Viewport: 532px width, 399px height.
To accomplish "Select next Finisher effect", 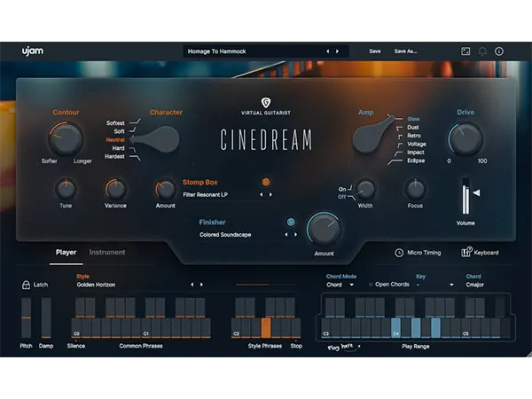I will pos(295,234).
